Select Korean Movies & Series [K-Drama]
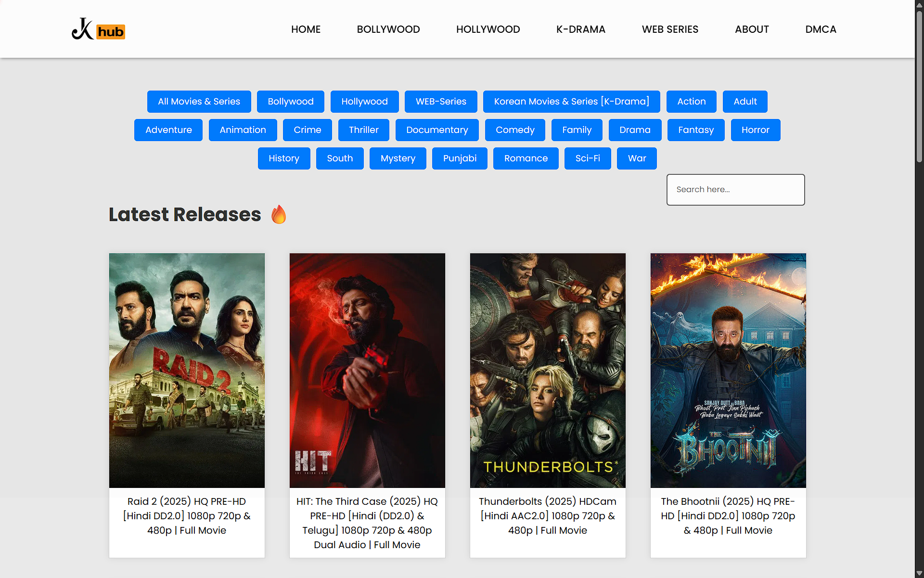 [x=572, y=102]
